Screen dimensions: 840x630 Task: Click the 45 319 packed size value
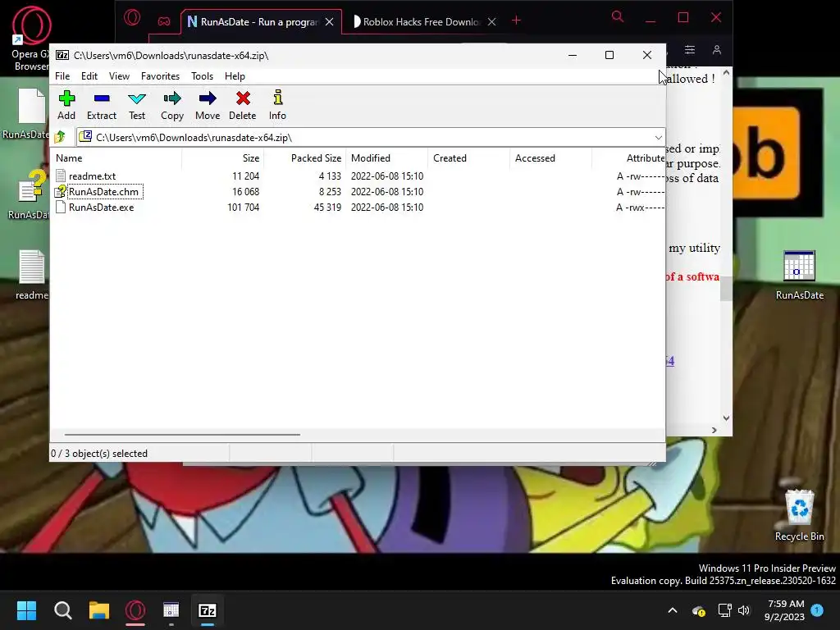[327, 207]
